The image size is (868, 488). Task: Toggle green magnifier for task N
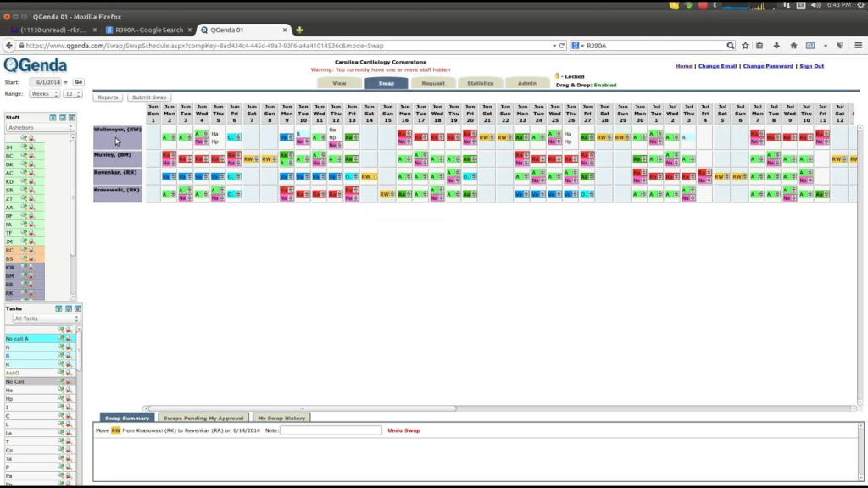click(61, 347)
